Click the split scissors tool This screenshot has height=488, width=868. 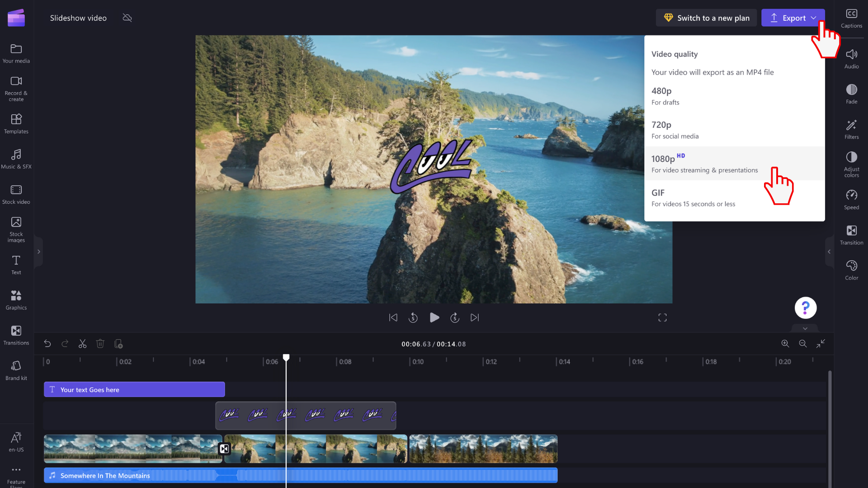coord(82,344)
